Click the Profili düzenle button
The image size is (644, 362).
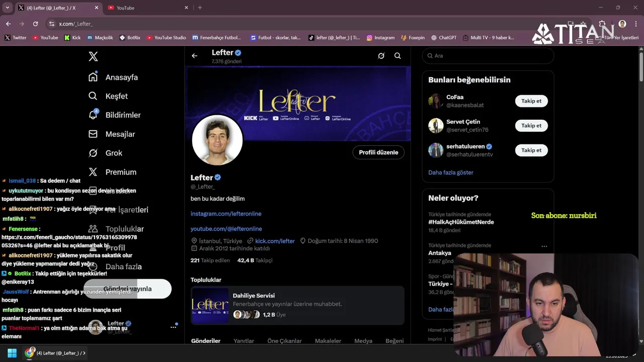click(378, 152)
